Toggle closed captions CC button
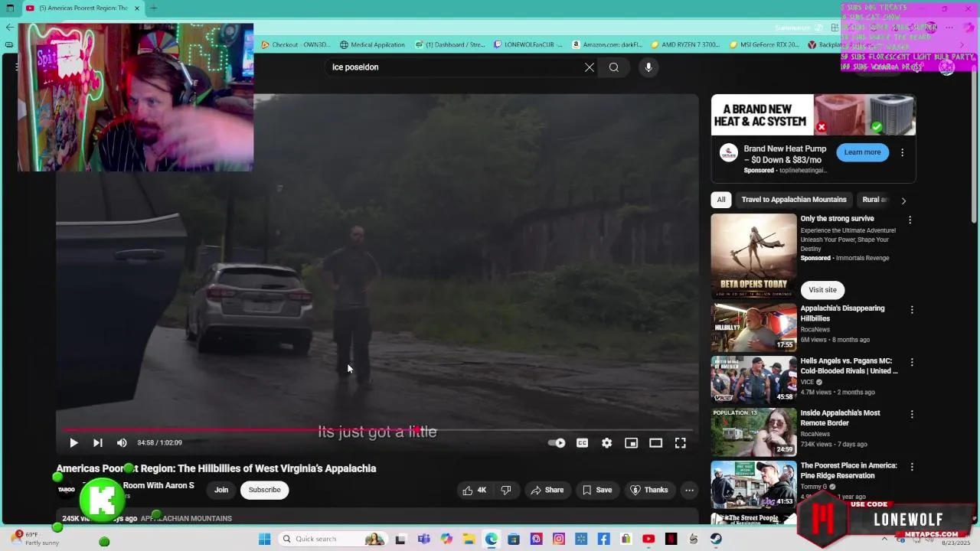Viewport: 980px width, 551px height. point(582,443)
